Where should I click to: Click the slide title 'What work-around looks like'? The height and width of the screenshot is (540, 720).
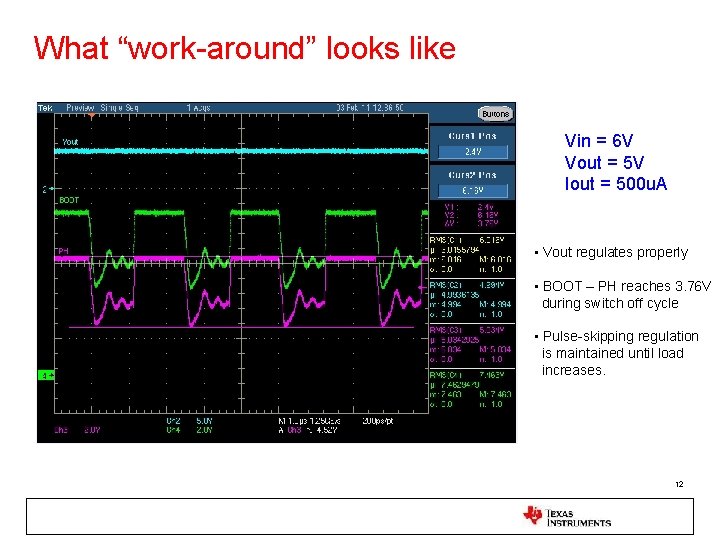coord(245,48)
